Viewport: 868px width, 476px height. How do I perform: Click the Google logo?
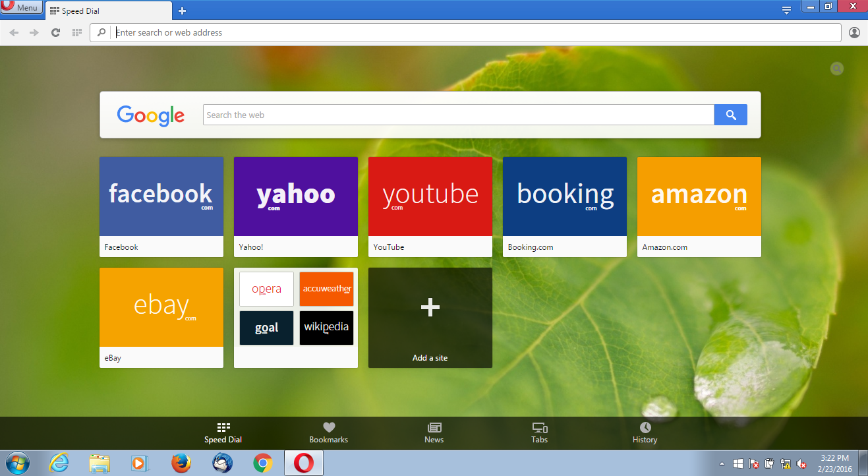151,115
